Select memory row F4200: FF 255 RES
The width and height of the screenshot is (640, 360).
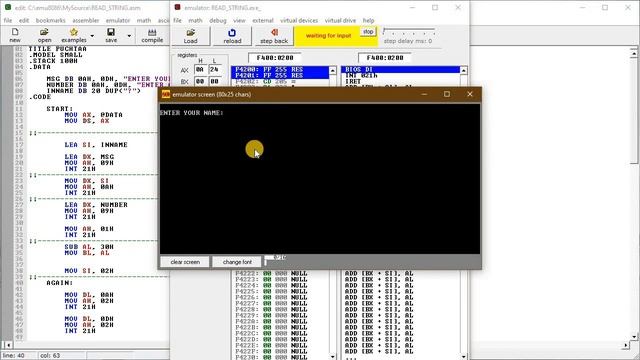point(280,69)
